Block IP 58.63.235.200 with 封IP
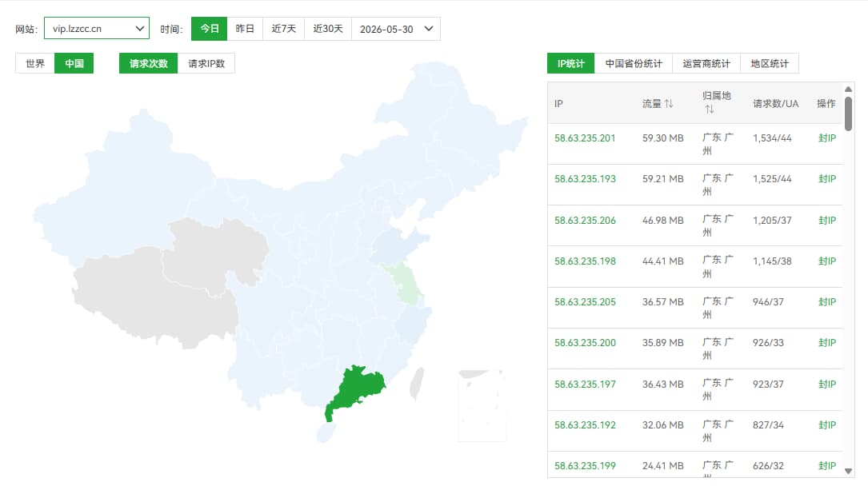Image resolution: width=868 pixels, height=502 pixels. pos(827,343)
